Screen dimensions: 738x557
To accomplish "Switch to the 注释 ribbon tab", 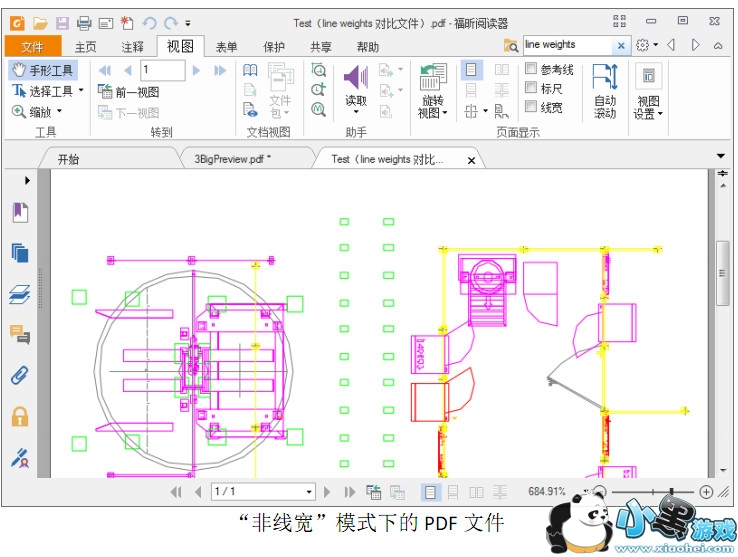I will coord(132,47).
